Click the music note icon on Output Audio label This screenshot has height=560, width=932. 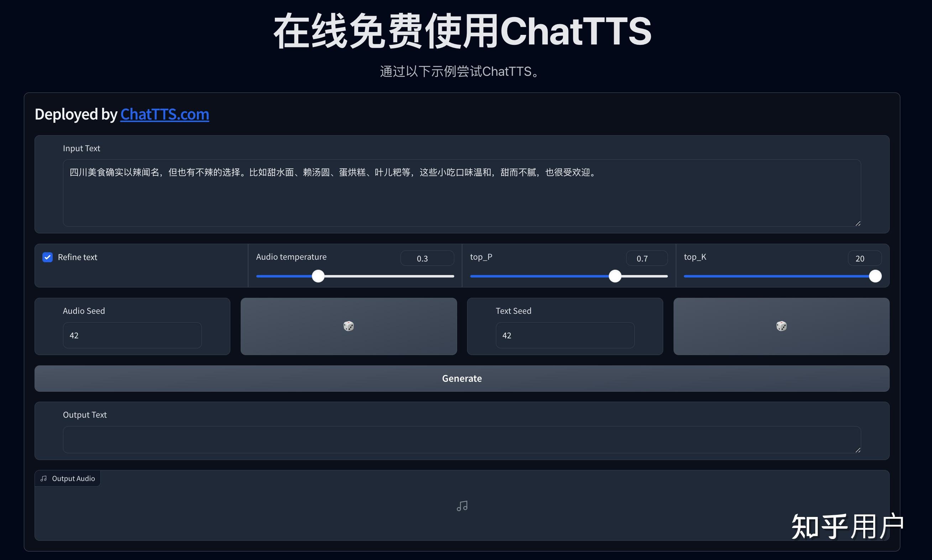[x=43, y=478]
